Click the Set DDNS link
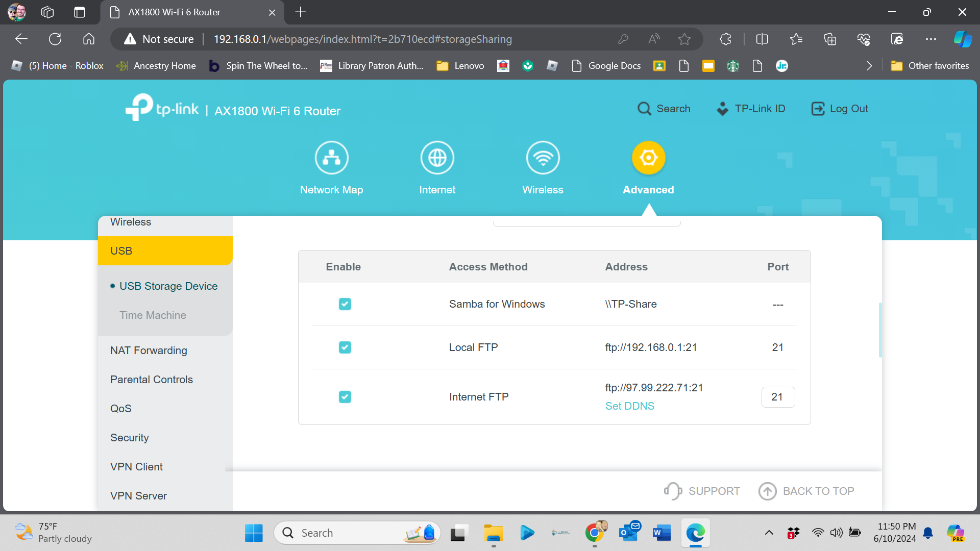The image size is (980, 551). pos(629,406)
